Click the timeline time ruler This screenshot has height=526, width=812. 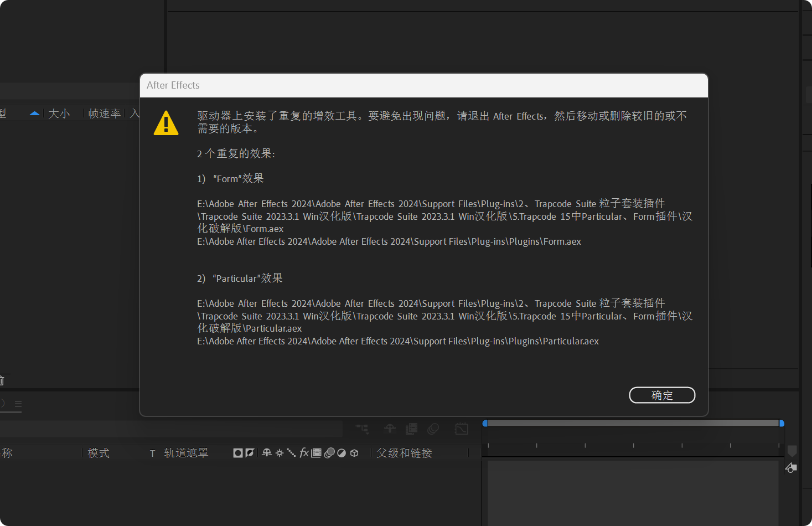point(633,444)
